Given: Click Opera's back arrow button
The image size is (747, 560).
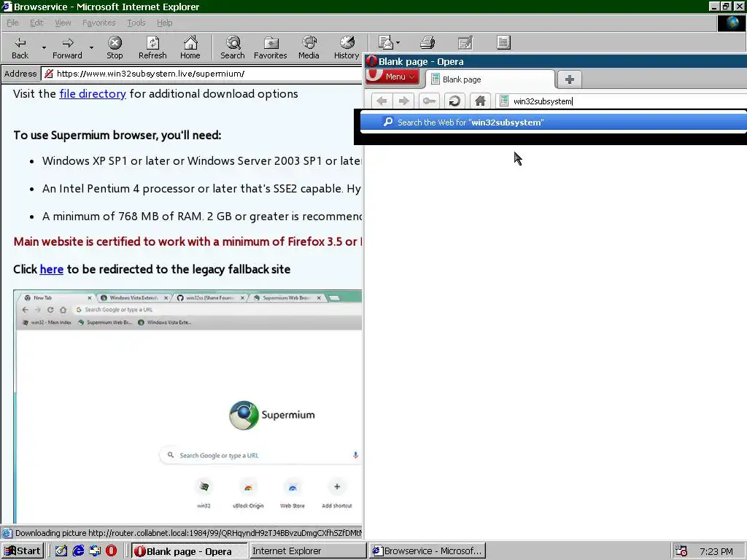Looking at the screenshot, I should click(x=382, y=101).
